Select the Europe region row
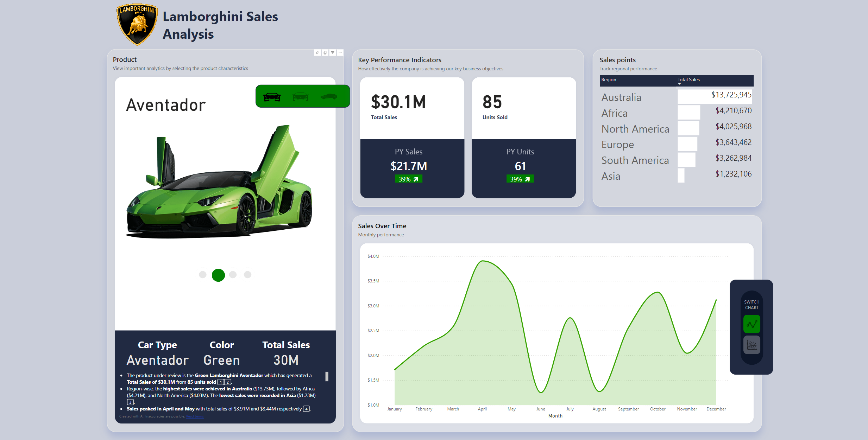Viewport: 868px width, 440px height. tap(677, 144)
